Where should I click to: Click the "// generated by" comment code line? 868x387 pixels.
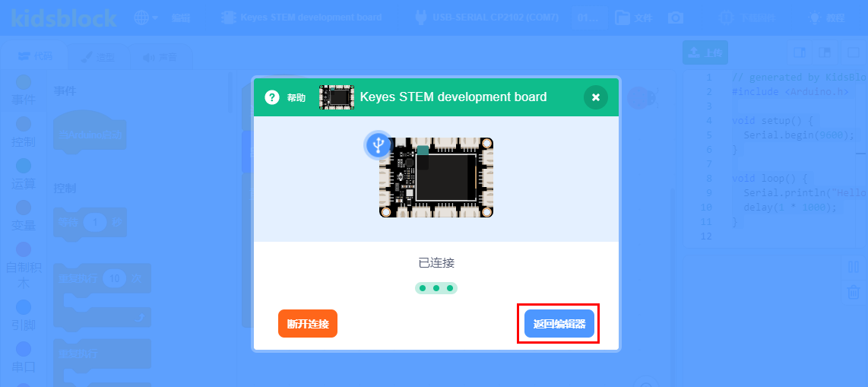[799, 77]
